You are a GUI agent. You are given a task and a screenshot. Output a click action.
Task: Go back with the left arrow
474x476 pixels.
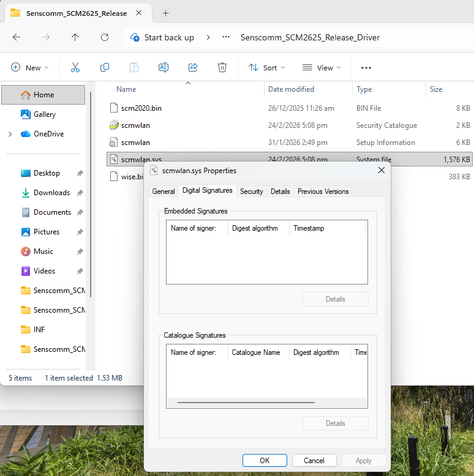coord(17,37)
